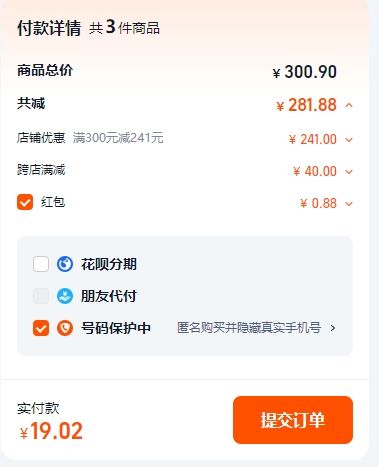Open the anonymous purchase details arrow
The height and width of the screenshot is (467, 379).
tap(332, 328)
